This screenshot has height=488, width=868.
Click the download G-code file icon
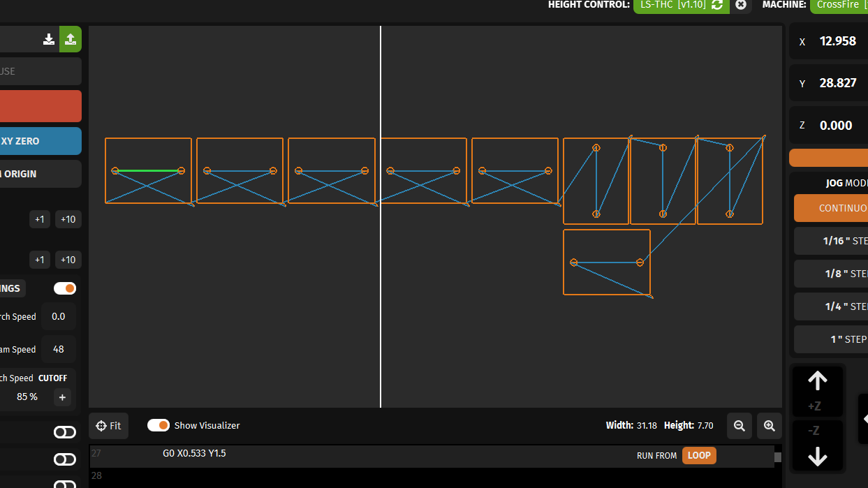click(49, 39)
